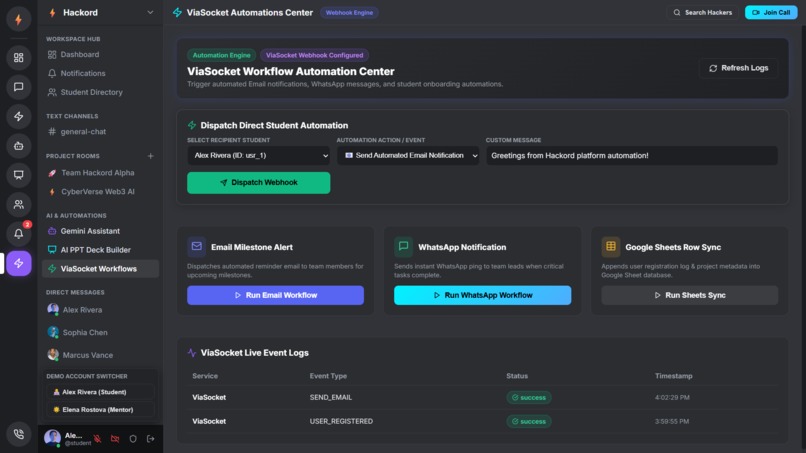Toggle the muted microphone icon

pos(97,439)
